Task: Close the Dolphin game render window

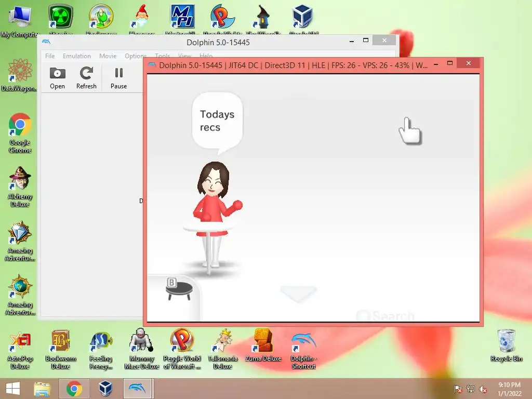Action: pyautogui.click(x=469, y=63)
